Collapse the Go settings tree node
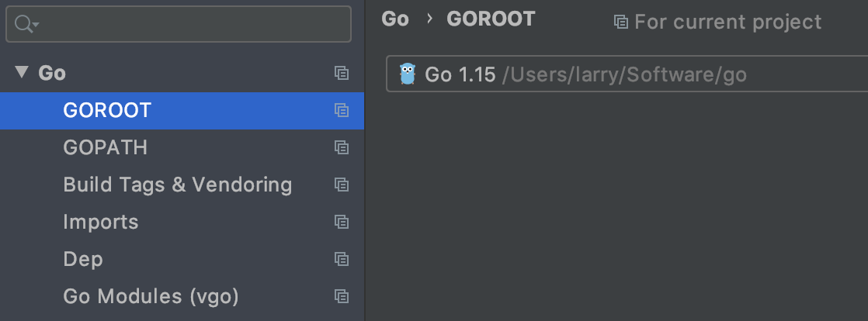868x321 pixels. click(x=21, y=73)
